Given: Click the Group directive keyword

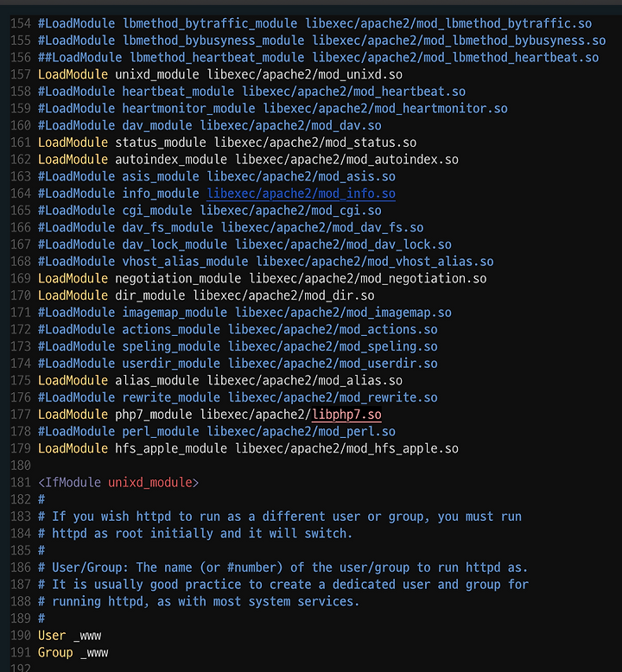Looking at the screenshot, I should [x=55, y=653].
